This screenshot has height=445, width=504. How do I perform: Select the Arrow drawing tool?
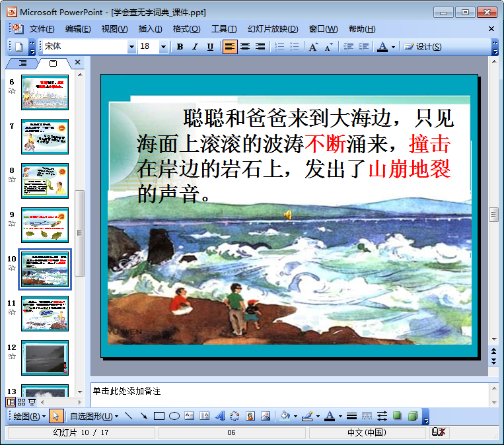pyautogui.click(x=144, y=416)
